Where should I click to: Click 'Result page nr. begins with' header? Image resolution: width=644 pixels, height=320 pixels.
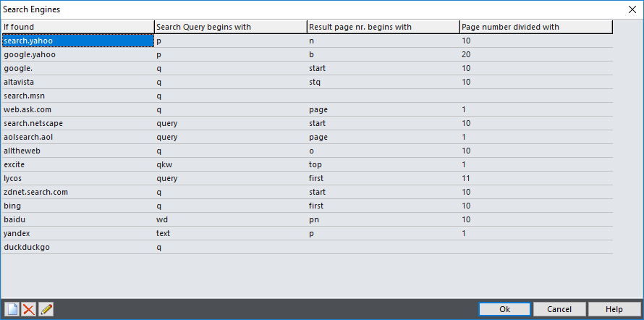(x=384, y=27)
